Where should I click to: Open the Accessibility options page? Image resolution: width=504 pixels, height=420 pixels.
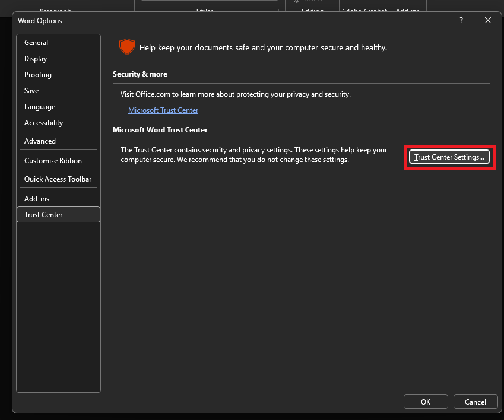click(43, 123)
